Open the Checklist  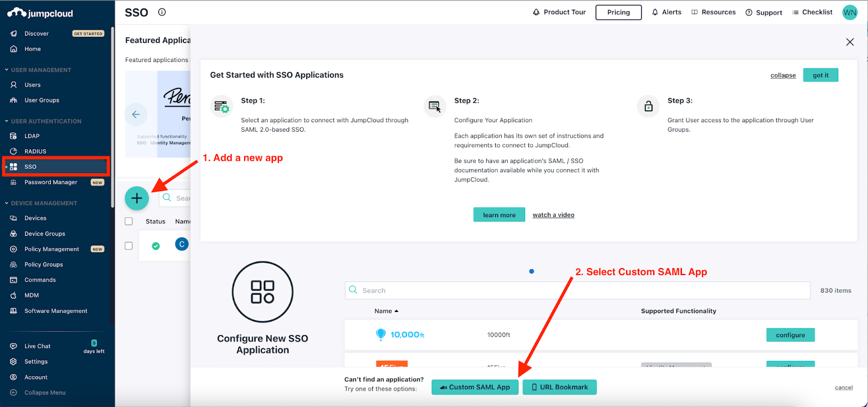click(x=812, y=12)
